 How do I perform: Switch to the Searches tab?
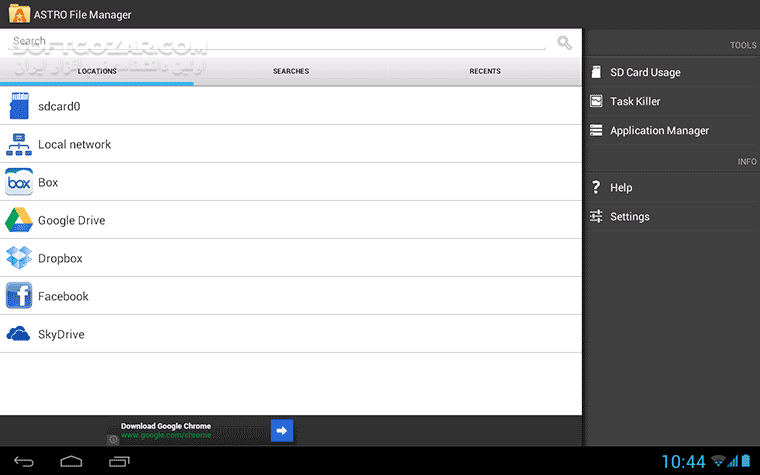[291, 71]
